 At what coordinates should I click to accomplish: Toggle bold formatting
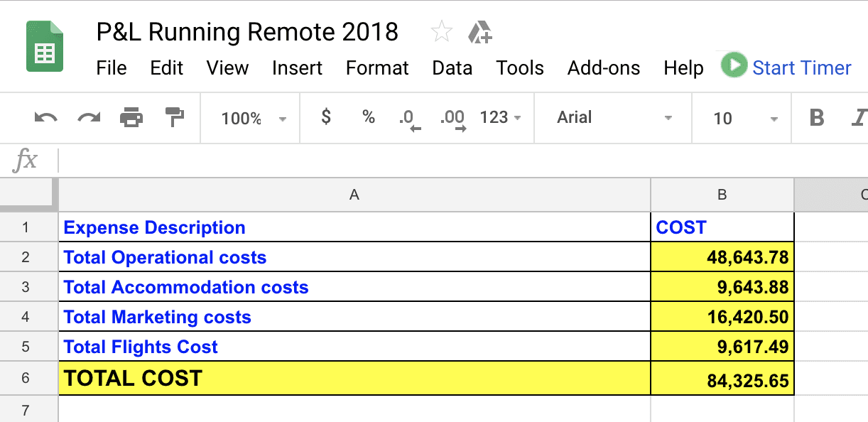816,118
